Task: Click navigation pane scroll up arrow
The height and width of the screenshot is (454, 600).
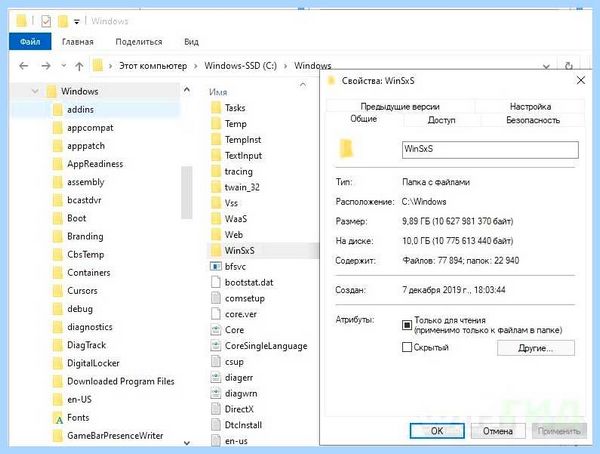Action: [187, 90]
